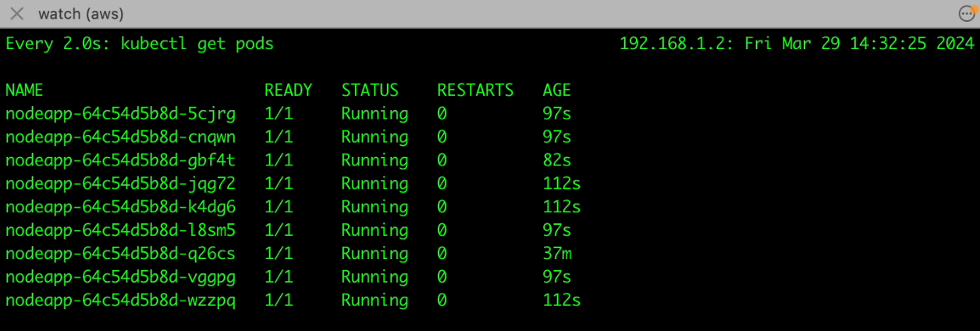Click the STATUS column header
Viewport: 980px width, 331px height.
(370, 91)
